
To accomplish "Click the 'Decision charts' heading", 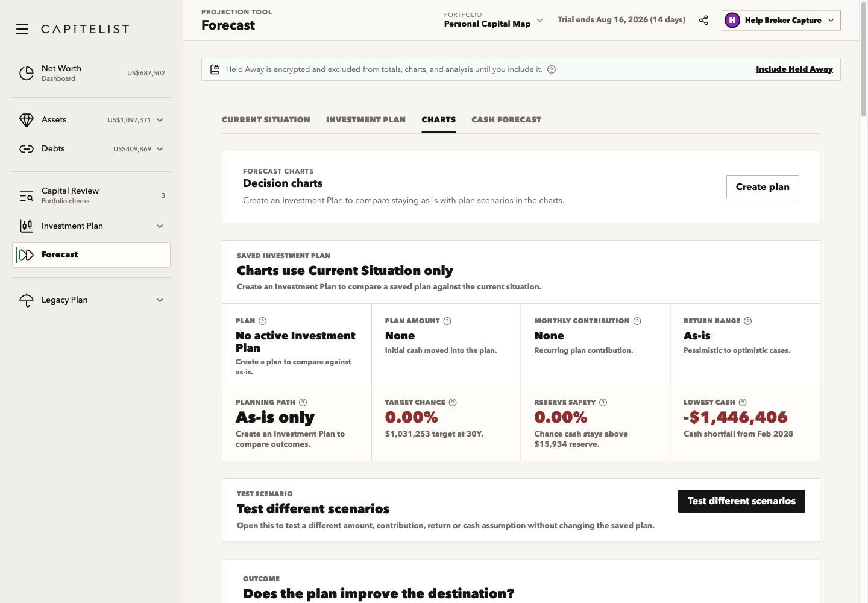I will tap(283, 183).
